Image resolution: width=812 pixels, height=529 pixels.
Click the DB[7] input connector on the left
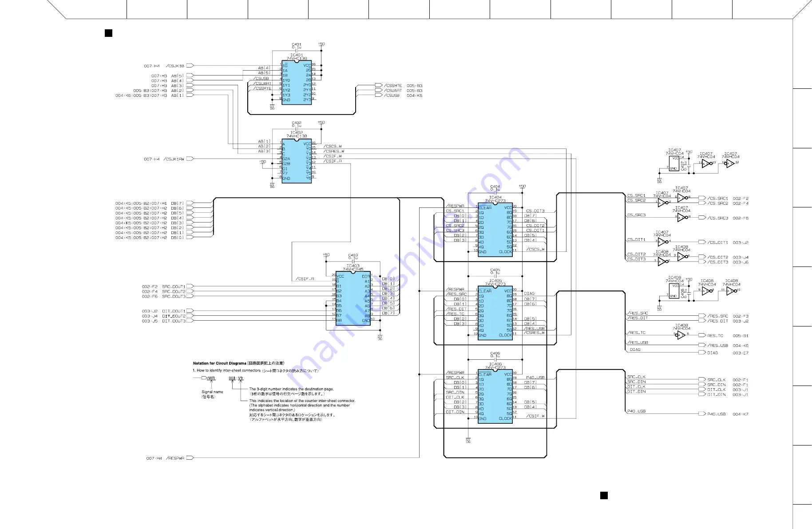(x=190, y=203)
